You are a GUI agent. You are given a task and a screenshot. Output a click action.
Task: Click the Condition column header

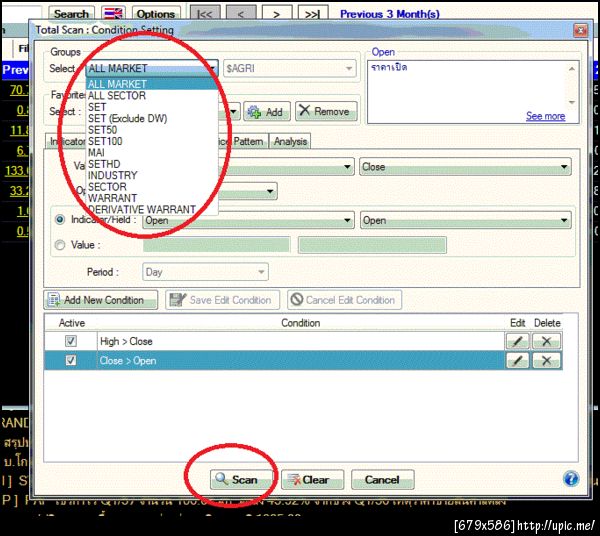300,323
